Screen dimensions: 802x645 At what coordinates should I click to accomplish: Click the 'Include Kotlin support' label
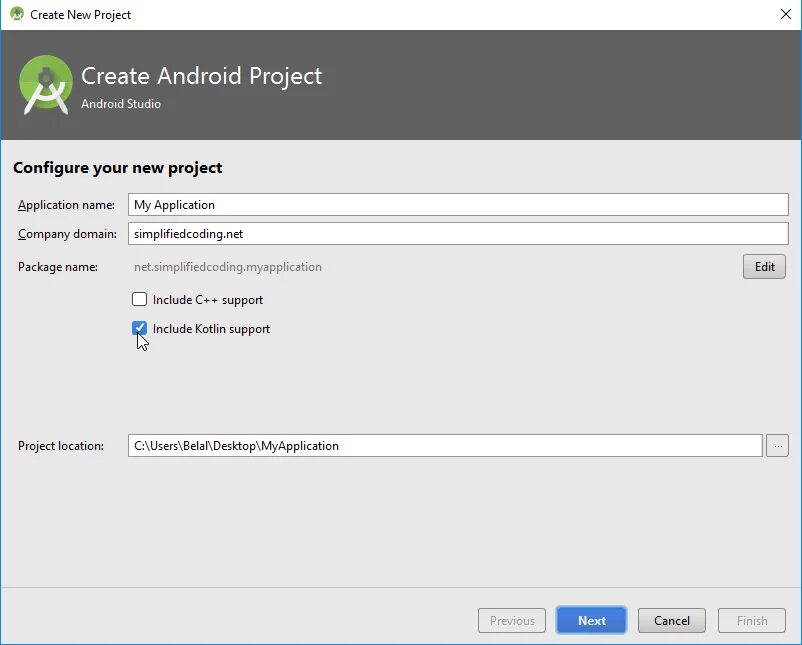coord(211,329)
